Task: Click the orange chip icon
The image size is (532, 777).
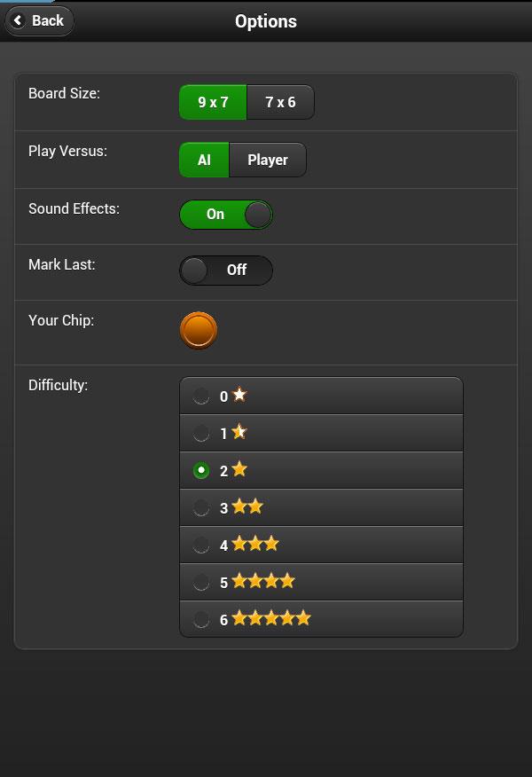Action: (x=198, y=331)
